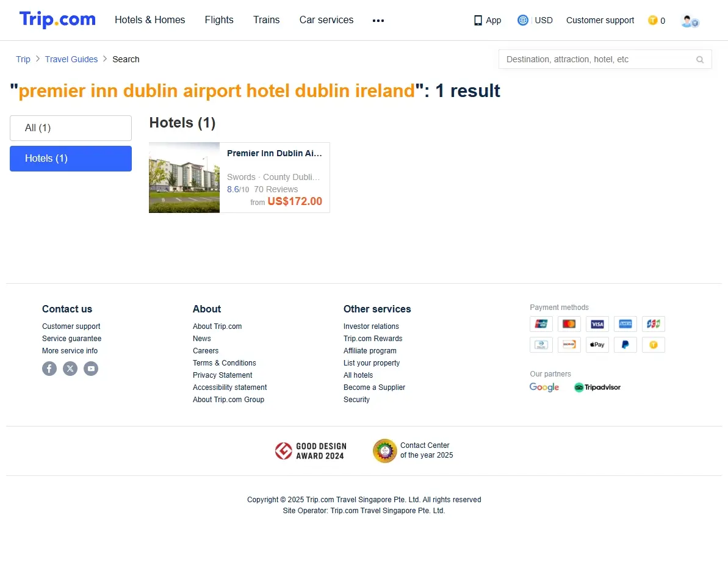Open the About Trip.com Group link
Viewport: 728px width, 562px height.
(x=228, y=400)
